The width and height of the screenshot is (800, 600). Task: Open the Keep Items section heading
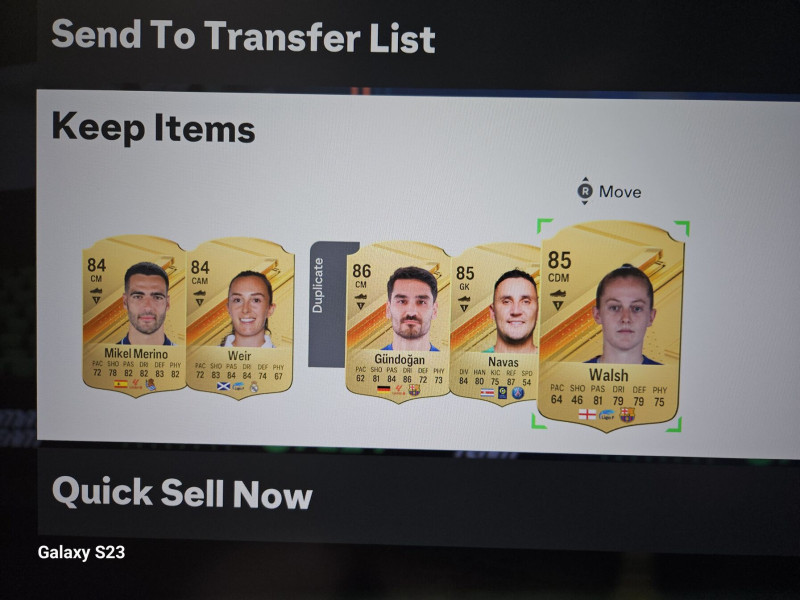(x=153, y=128)
